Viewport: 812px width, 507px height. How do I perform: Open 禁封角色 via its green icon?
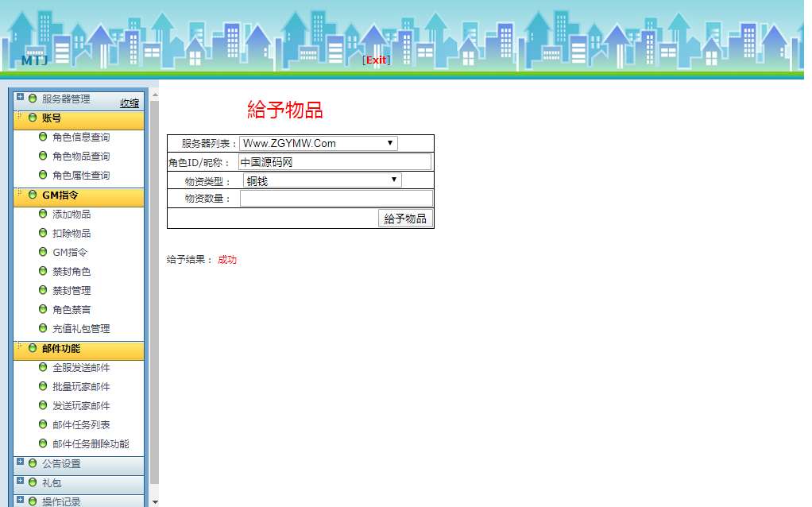43,271
